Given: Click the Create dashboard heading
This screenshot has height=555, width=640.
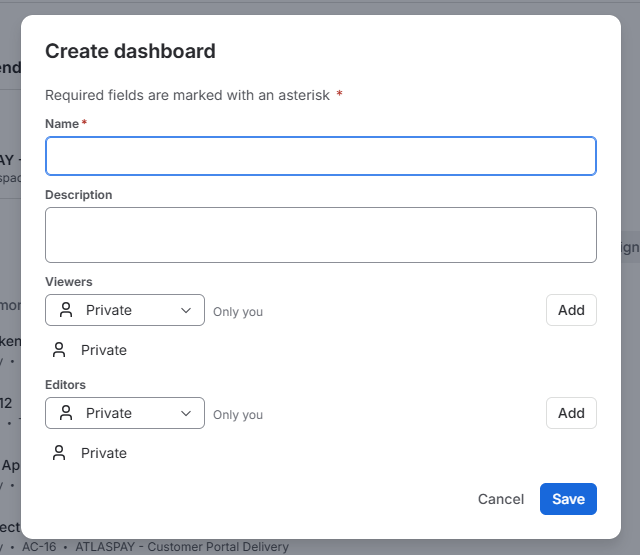Looking at the screenshot, I should (x=130, y=51).
